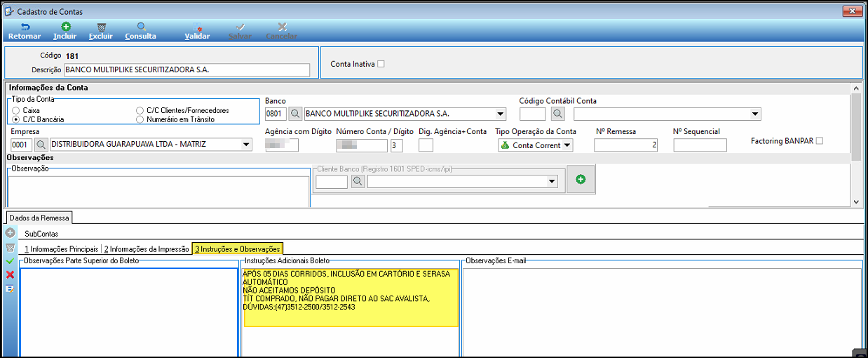Click search magnifier beside Empresa code
Image resolution: width=868 pixels, height=358 pixels.
41,145
